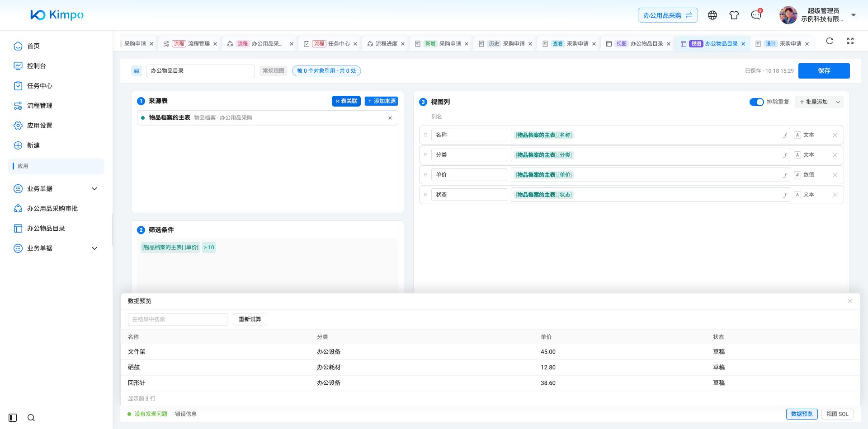This screenshot has width=868, height=429.
Task: Click the search icon at sidebar bottom
Action: (31, 418)
